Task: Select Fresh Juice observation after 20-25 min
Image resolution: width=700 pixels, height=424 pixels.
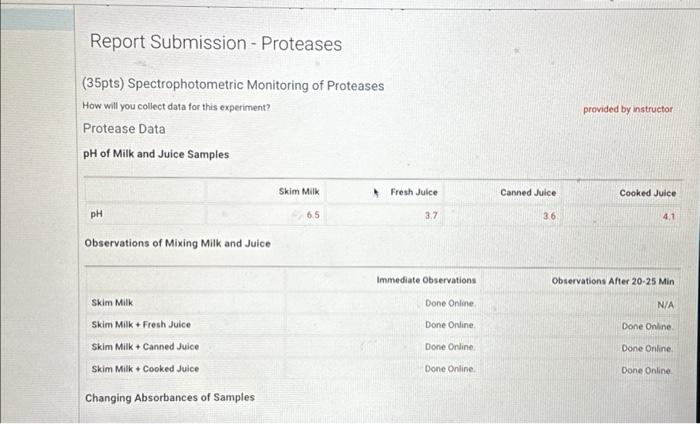Action: [647, 327]
